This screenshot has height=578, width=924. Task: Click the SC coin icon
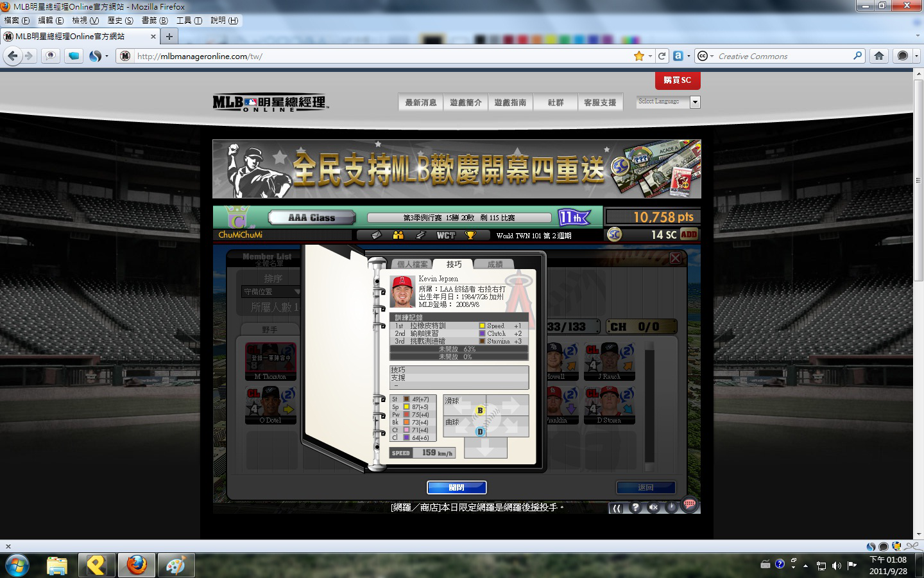pos(614,234)
